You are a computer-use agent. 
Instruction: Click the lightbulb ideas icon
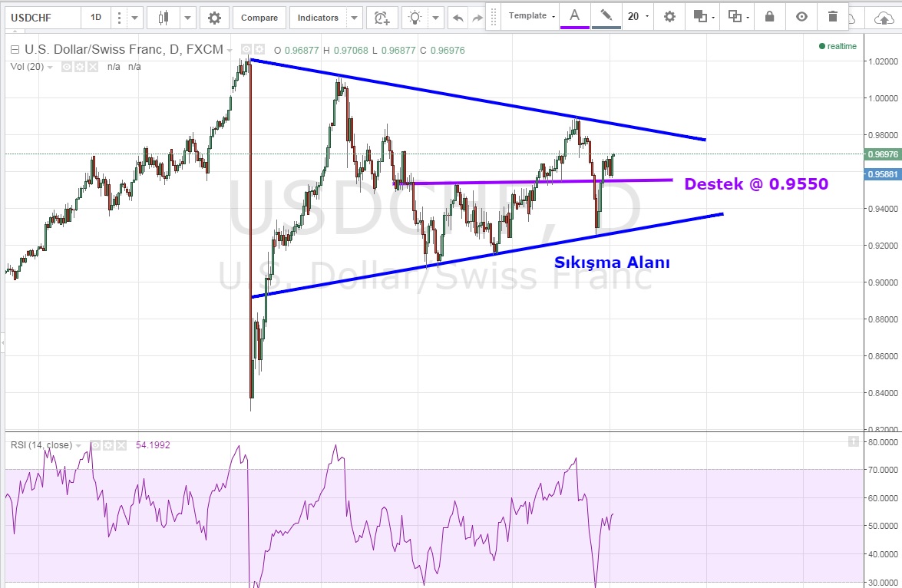(415, 18)
